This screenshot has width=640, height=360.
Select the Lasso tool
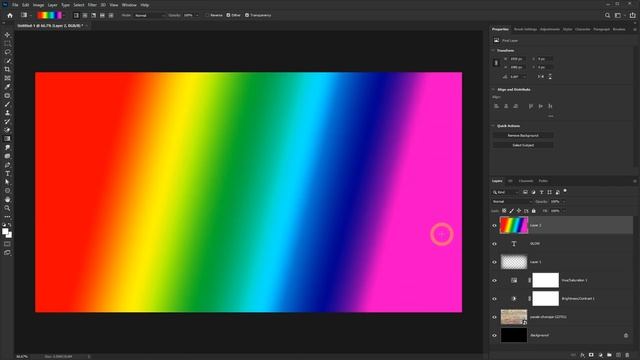[x=7, y=52]
